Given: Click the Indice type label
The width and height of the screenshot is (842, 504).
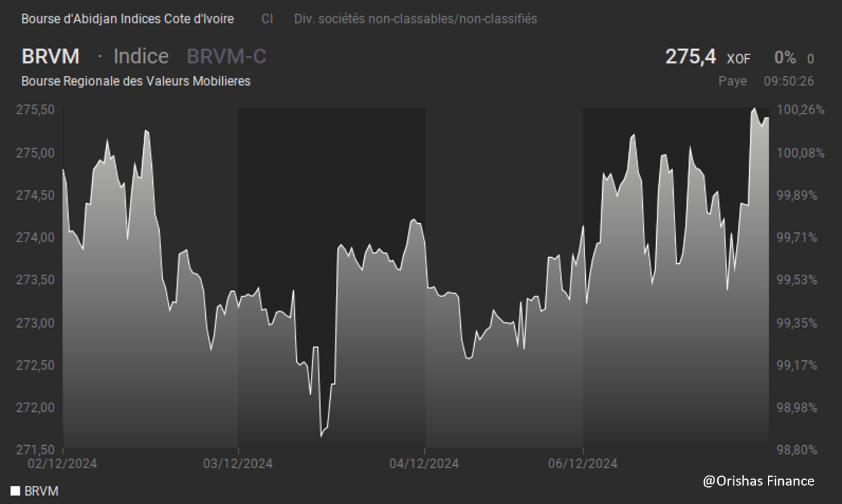Looking at the screenshot, I should (141, 56).
